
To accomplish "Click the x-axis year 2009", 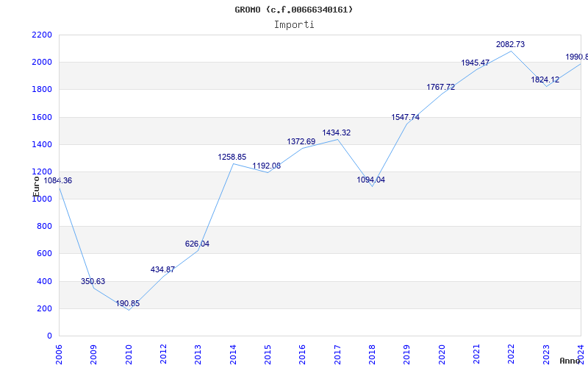I will click(94, 355).
